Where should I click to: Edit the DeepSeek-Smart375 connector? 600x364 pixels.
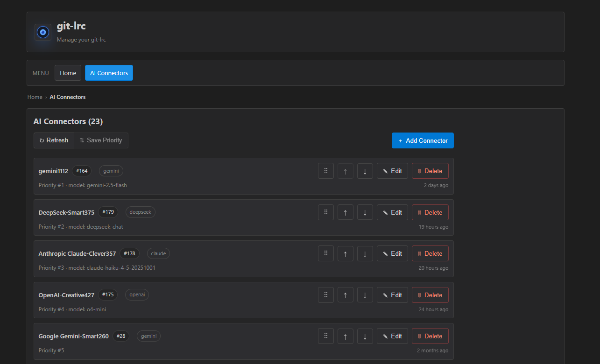click(392, 212)
